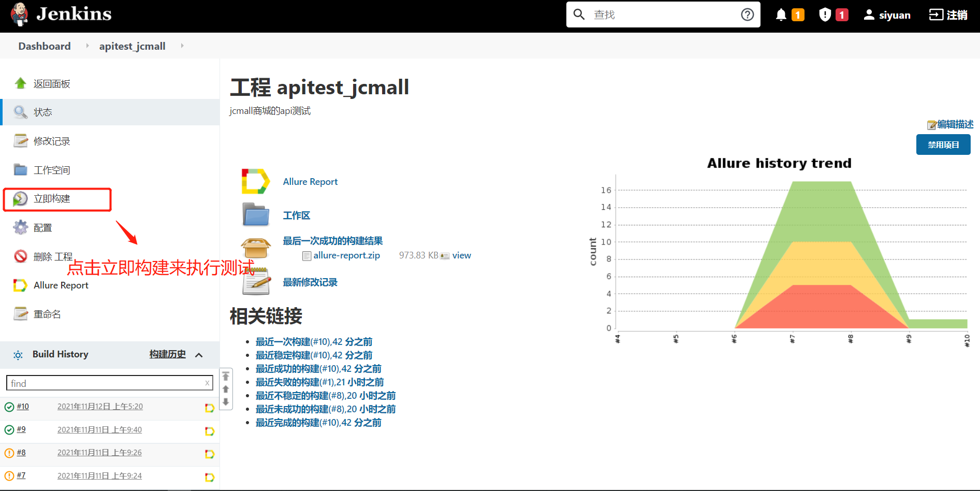Select 重命名 in sidebar

coord(47,314)
